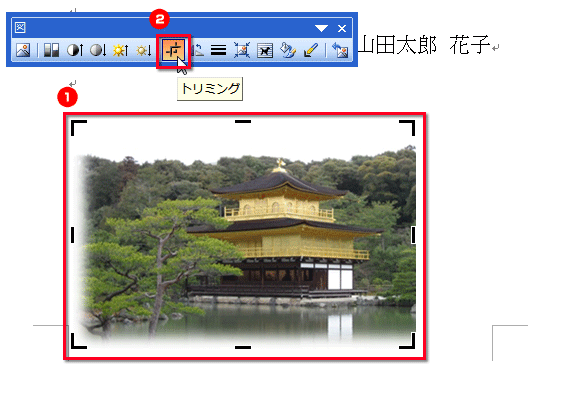Open the Line Style button
561x393 pixels.
(x=218, y=50)
